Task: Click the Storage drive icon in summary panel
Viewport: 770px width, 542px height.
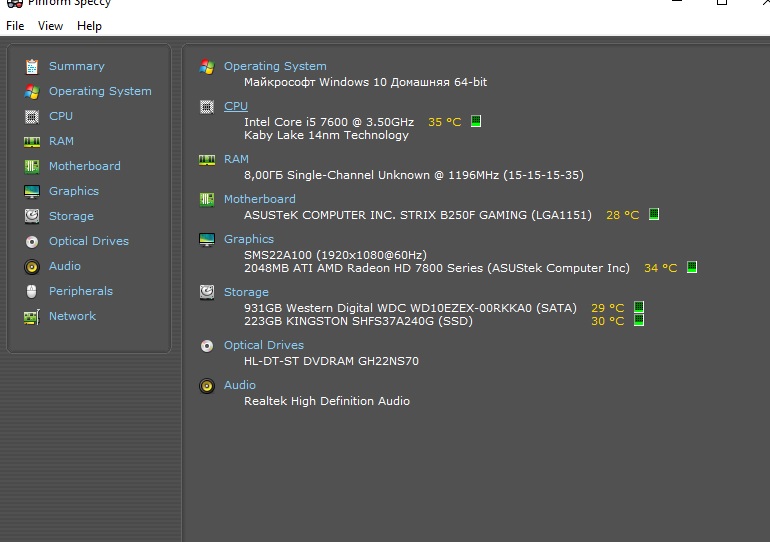Action: [x=207, y=292]
